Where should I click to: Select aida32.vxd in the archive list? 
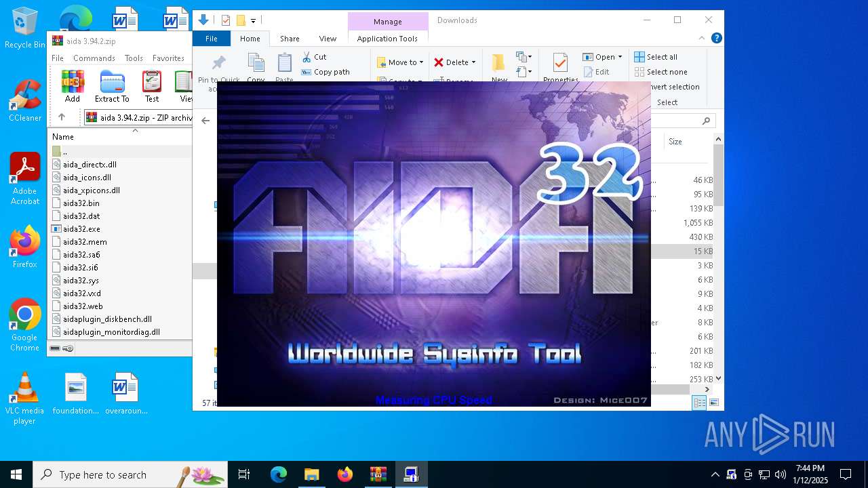pos(81,293)
